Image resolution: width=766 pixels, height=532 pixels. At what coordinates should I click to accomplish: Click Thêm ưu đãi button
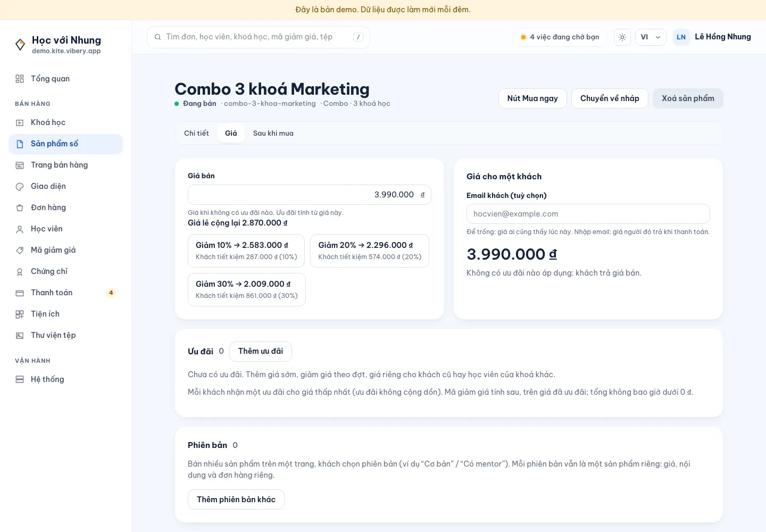pyautogui.click(x=261, y=351)
